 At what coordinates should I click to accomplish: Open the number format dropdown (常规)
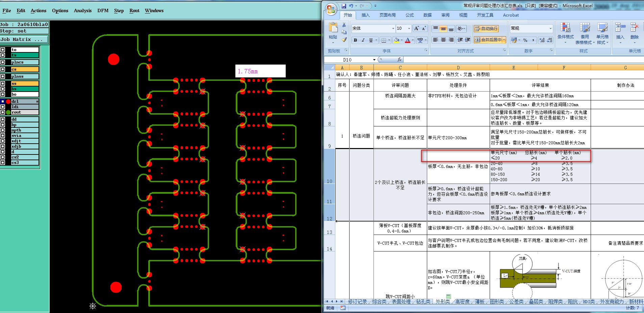[550, 28]
